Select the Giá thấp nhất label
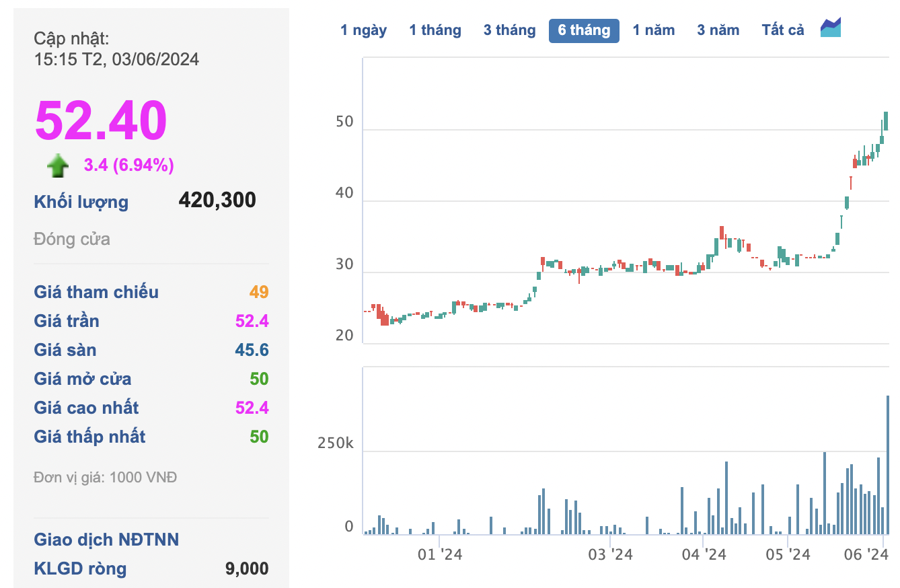900x588 pixels. click(x=89, y=437)
